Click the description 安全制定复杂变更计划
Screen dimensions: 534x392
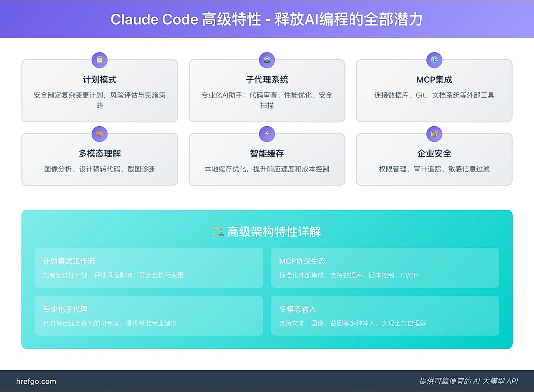pos(100,100)
